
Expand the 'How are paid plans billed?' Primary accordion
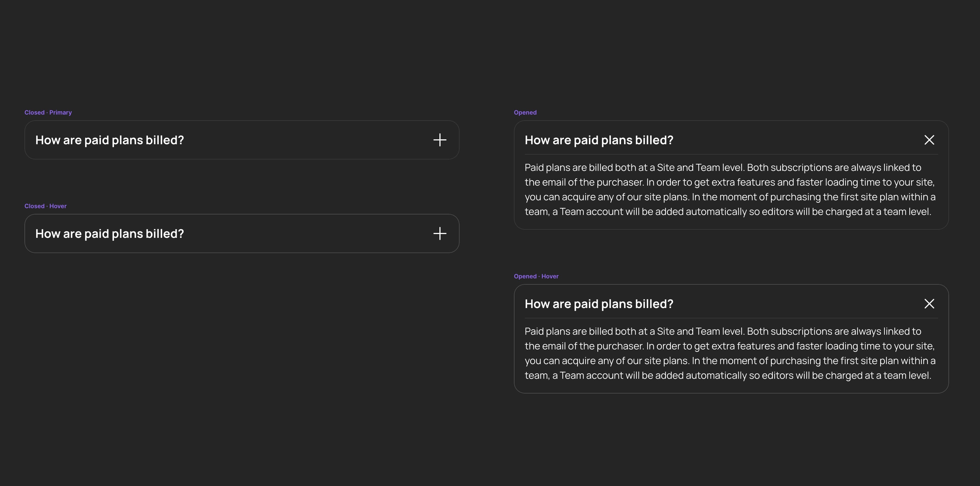(x=241, y=140)
